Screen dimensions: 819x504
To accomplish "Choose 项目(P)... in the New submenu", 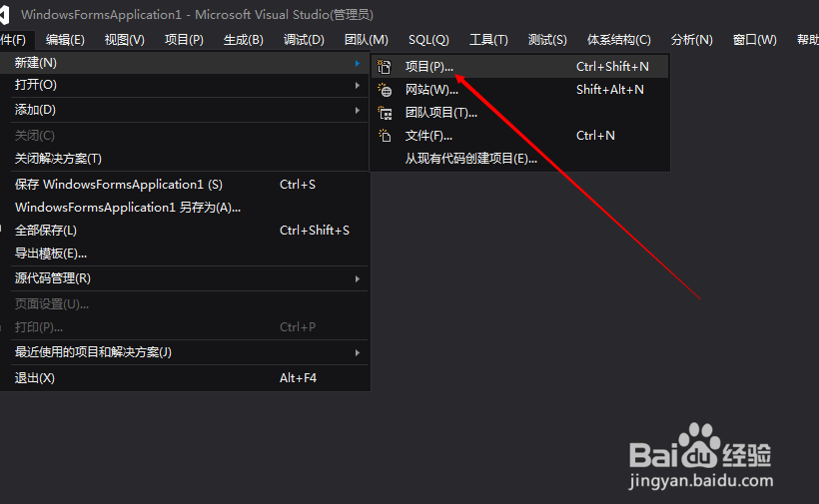I will (x=519, y=67).
